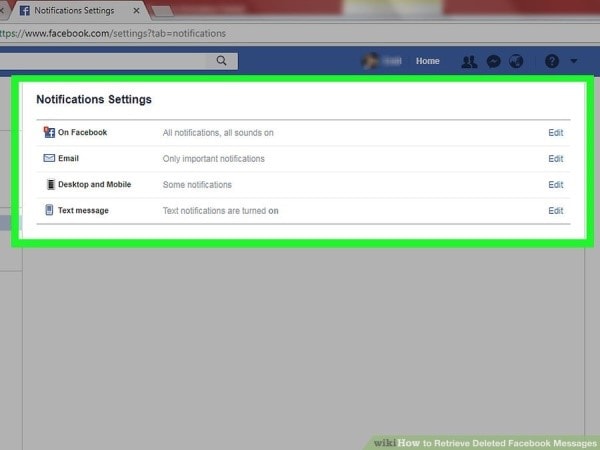Expand the account dropdown arrow

click(574, 61)
